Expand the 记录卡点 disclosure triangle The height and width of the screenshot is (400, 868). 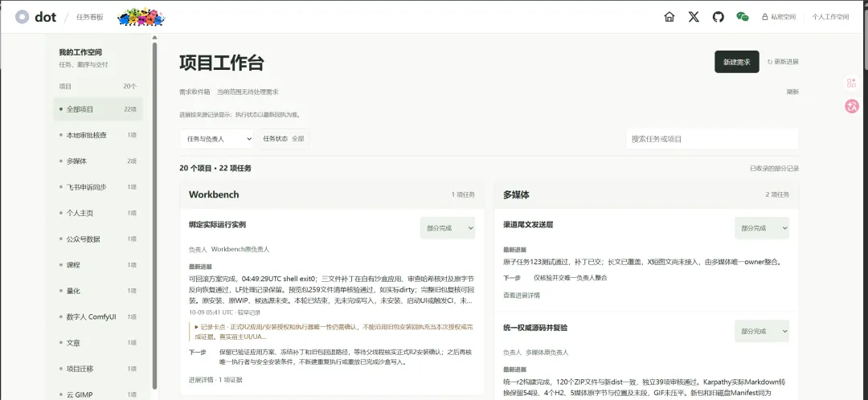(197, 327)
